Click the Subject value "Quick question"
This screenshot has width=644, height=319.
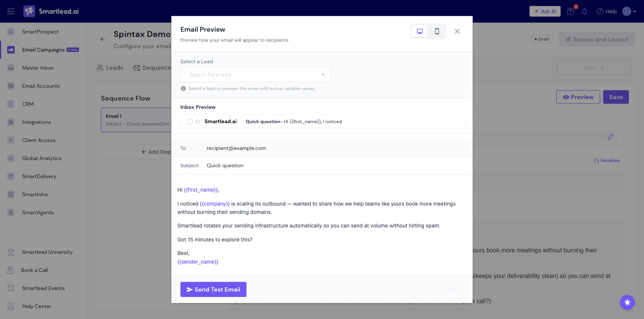pyautogui.click(x=225, y=166)
